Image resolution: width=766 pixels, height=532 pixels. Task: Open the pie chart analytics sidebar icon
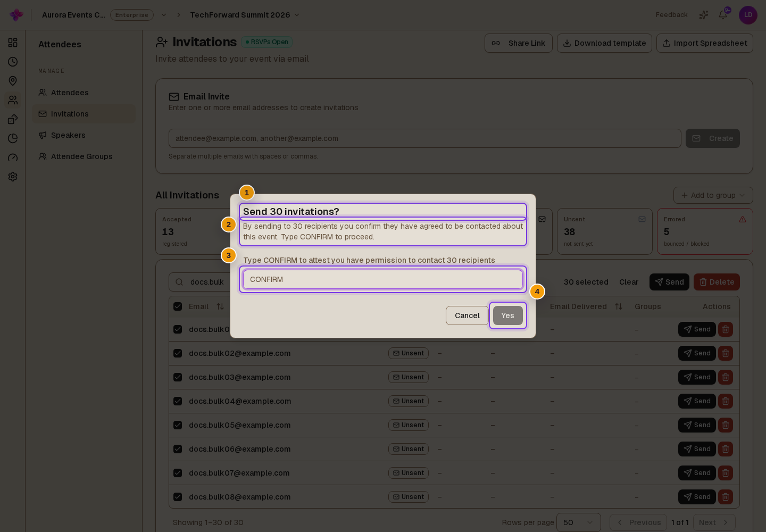[x=13, y=138]
